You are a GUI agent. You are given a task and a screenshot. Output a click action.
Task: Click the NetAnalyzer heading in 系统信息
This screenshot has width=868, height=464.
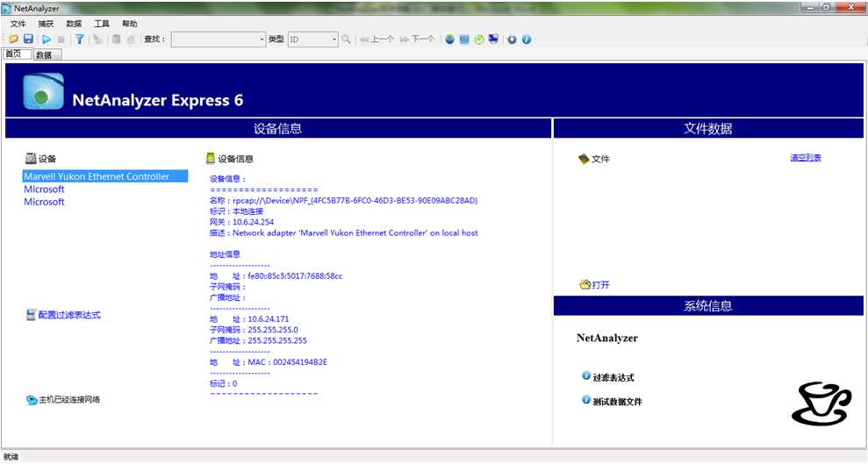(607, 338)
